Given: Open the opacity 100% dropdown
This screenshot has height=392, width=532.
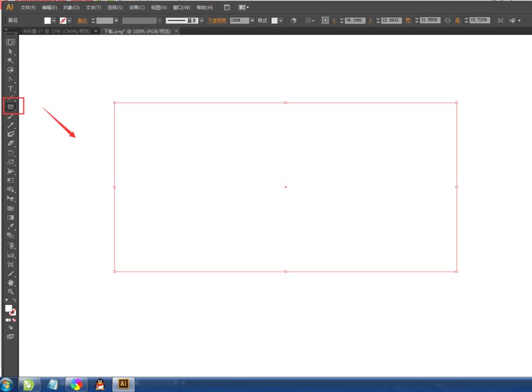Looking at the screenshot, I should pos(252,21).
